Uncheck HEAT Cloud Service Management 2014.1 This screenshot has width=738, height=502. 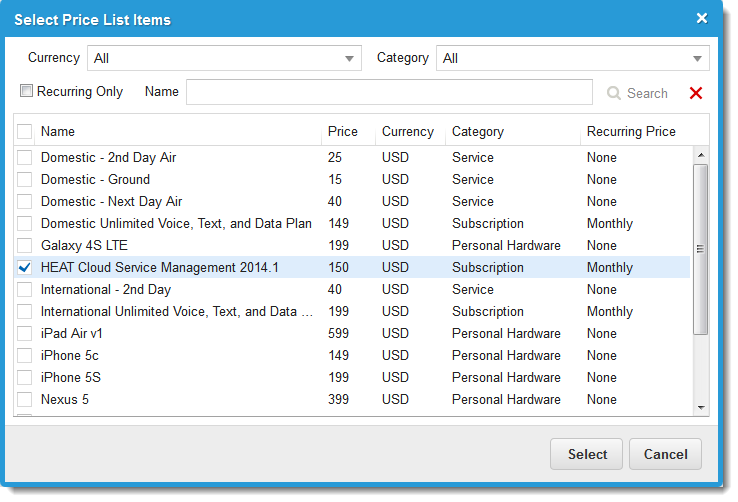click(25, 268)
